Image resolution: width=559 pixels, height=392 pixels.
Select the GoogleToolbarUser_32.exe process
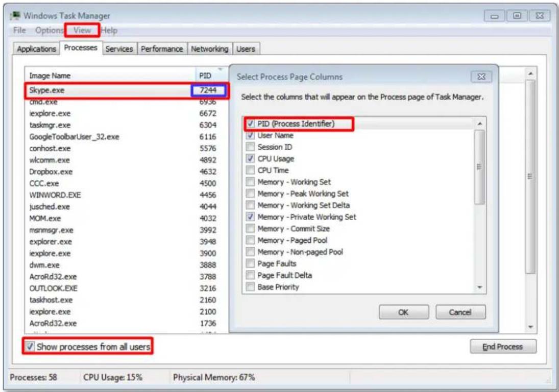pyautogui.click(x=126, y=137)
